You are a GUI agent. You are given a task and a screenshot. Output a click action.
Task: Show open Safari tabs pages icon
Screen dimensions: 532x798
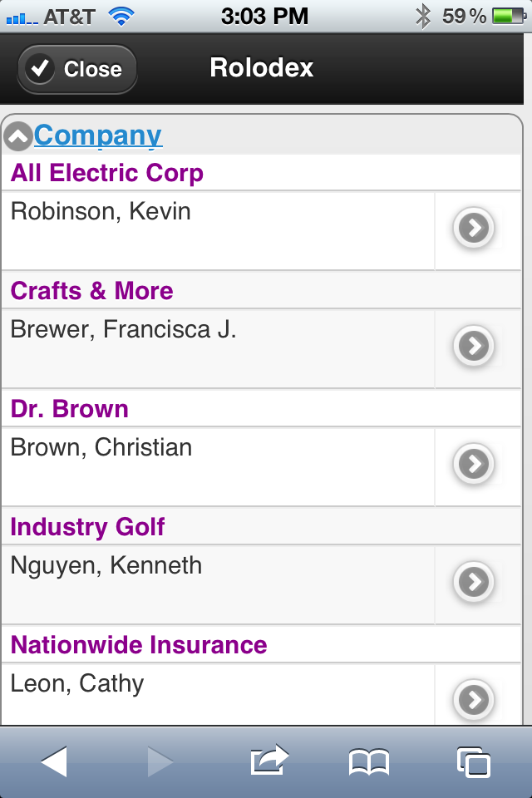click(x=474, y=762)
